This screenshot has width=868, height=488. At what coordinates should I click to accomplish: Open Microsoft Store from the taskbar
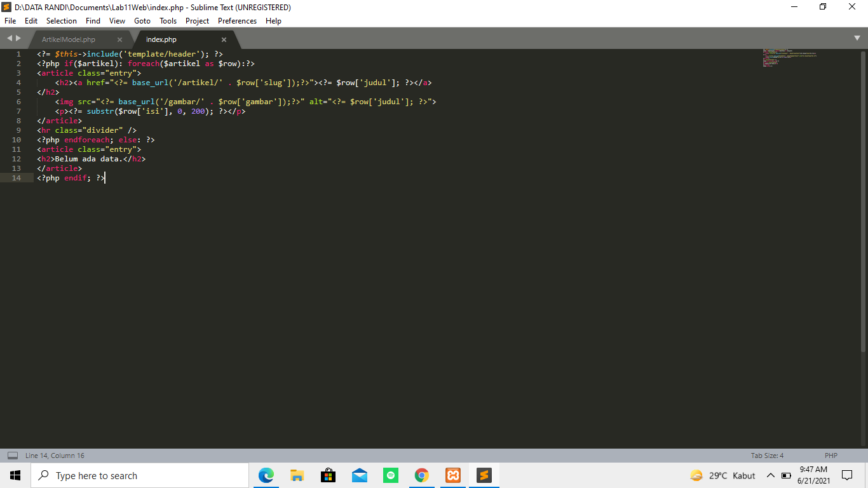(x=328, y=475)
